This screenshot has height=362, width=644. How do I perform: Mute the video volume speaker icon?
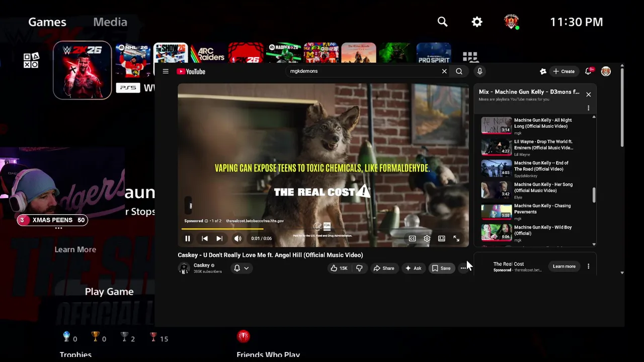pyautogui.click(x=237, y=238)
